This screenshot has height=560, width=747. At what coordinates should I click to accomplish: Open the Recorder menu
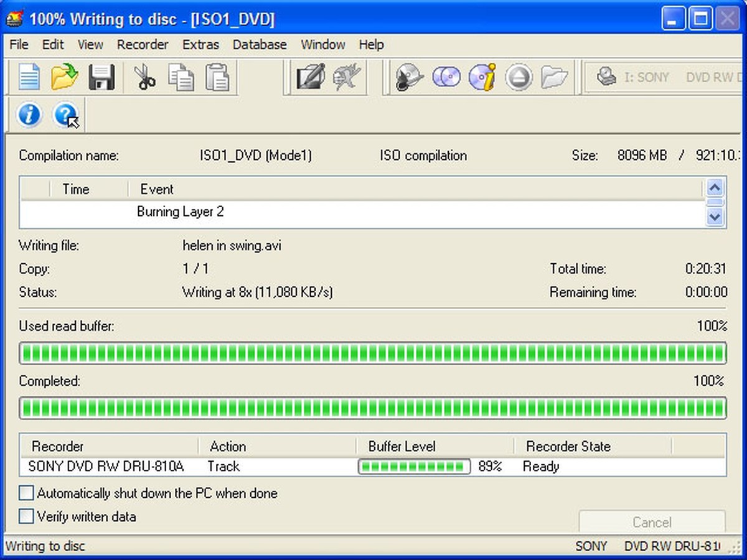coord(143,45)
